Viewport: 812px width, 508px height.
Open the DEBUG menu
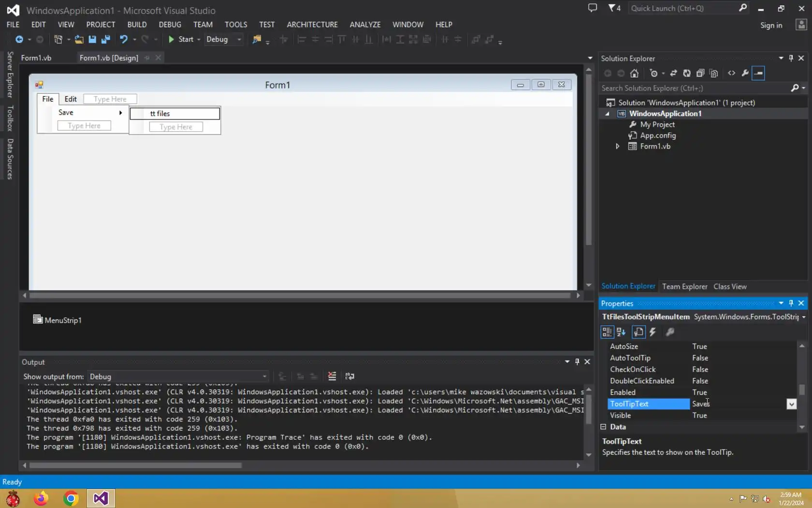pos(170,25)
